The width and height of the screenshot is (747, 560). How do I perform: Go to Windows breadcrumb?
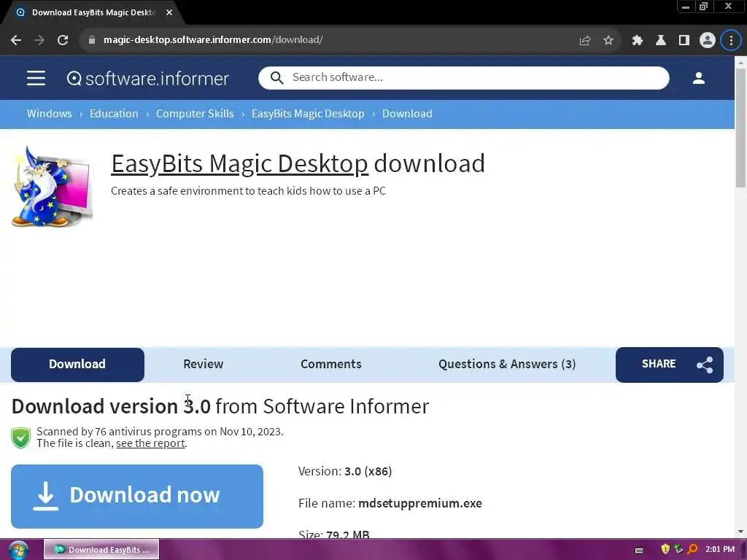[49, 114]
